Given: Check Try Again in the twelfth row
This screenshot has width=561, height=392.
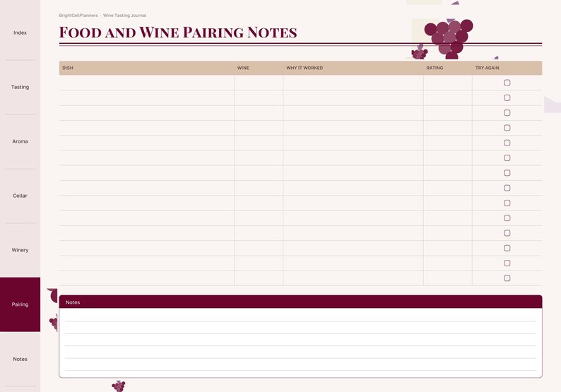Looking at the screenshot, I should [507, 248].
